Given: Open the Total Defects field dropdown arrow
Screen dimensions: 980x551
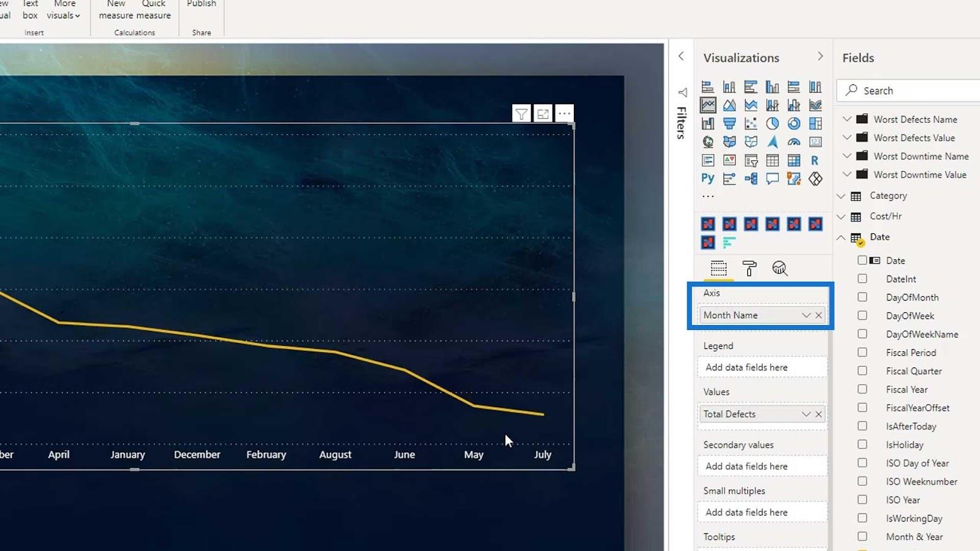Looking at the screenshot, I should pos(806,414).
